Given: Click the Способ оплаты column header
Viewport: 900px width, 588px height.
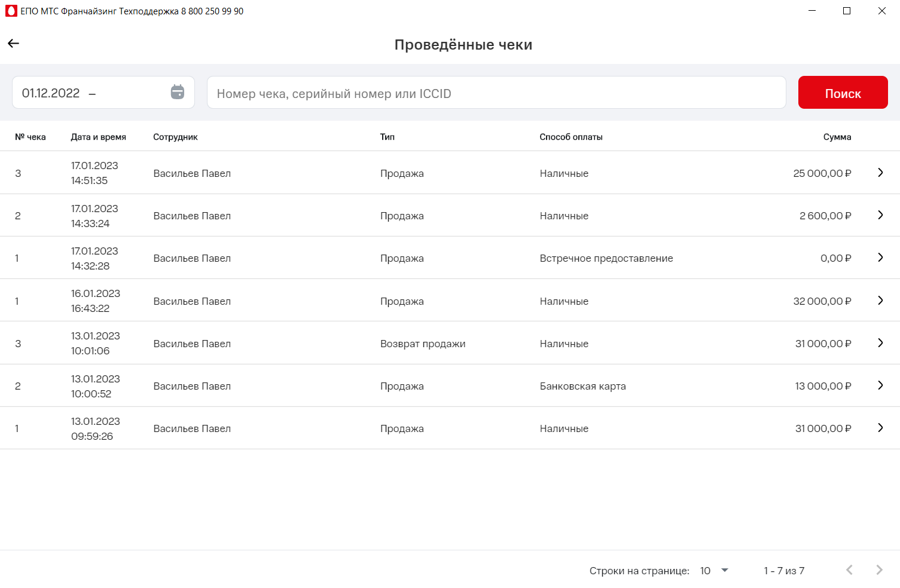Looking at the screenshot, I should pyautogui.click(x=571, y=137).
